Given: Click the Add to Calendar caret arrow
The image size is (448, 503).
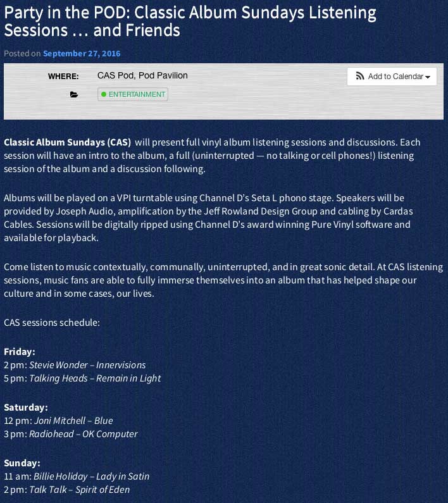Looking at the screenshot, I should pos(428,77).
